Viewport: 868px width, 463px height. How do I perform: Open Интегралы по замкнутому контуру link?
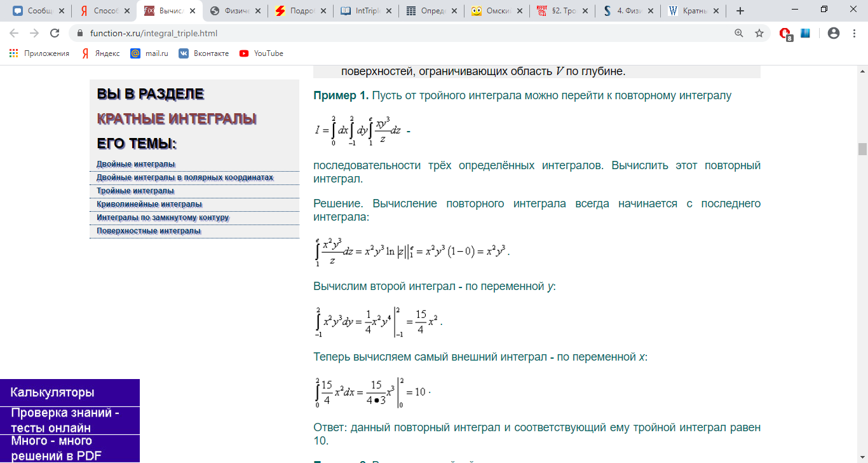(163, 218)
